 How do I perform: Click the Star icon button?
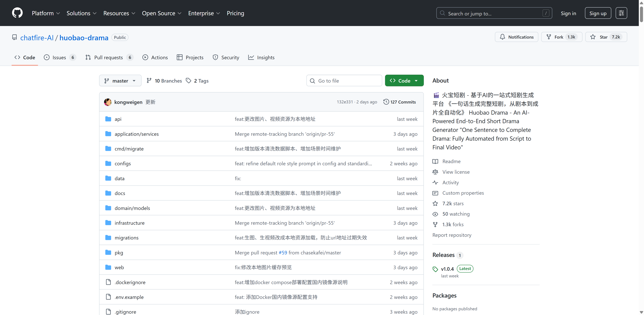coord(593,37)
